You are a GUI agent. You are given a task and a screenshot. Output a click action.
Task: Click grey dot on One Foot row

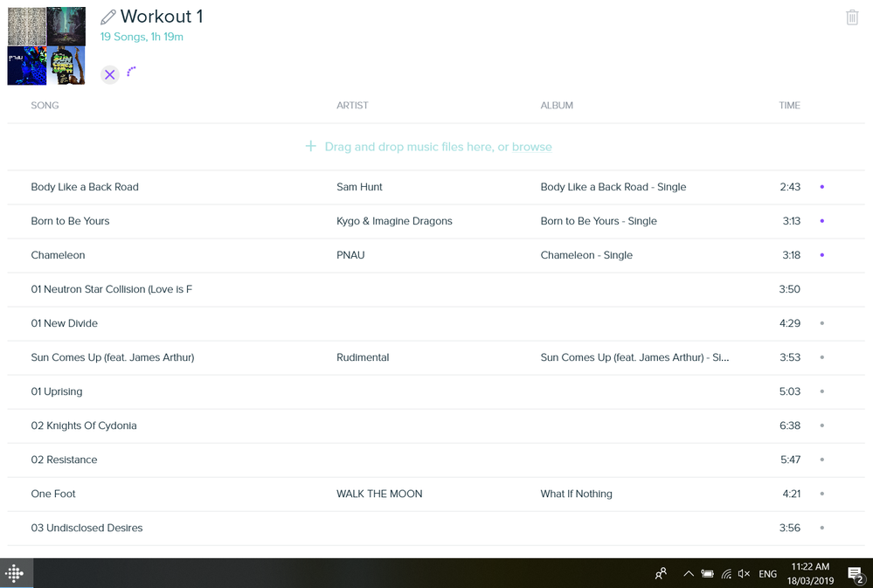pos(821,494)
